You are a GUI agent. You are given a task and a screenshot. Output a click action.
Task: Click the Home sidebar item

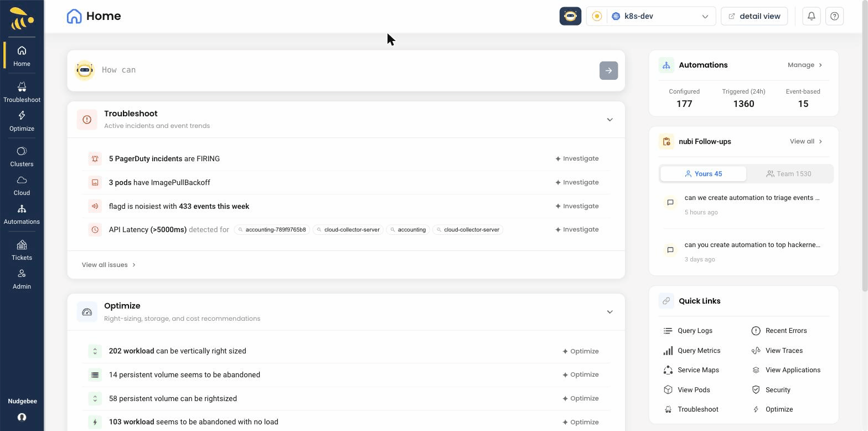point(22,56)
